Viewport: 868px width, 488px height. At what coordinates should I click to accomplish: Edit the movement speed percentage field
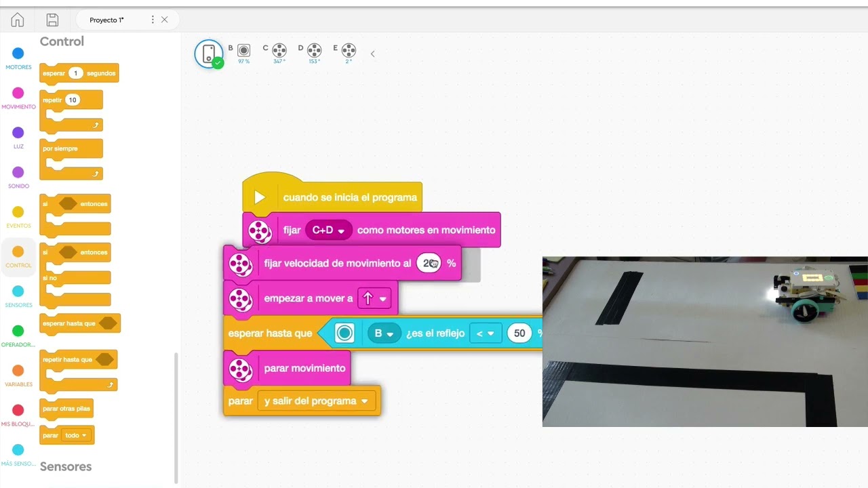pyautogui.click(x=429, y=263)
